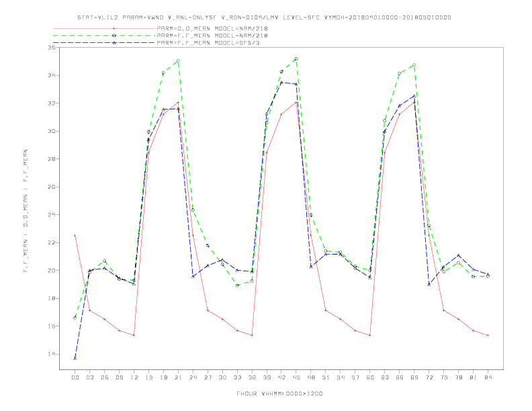Click the green dashed line legend sample
Image resolution: width=532 pixels, height=411 pixels.
click(x=104, y=36)
